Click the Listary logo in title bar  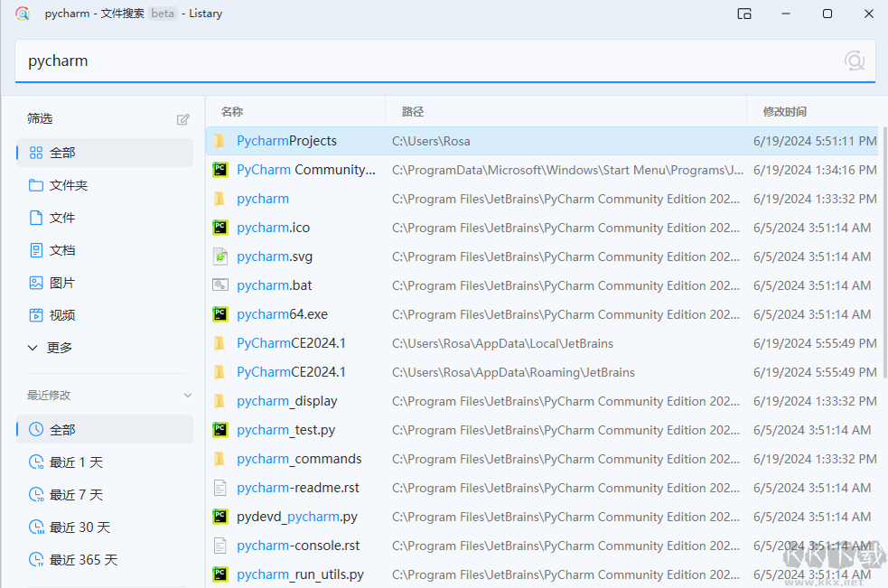click(23, 14)
